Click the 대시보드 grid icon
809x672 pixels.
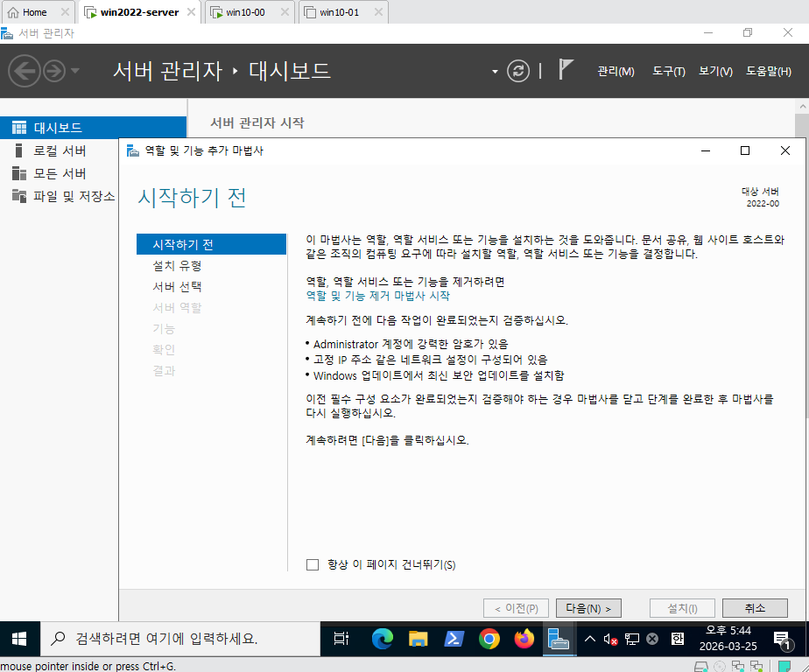(19, 128)
